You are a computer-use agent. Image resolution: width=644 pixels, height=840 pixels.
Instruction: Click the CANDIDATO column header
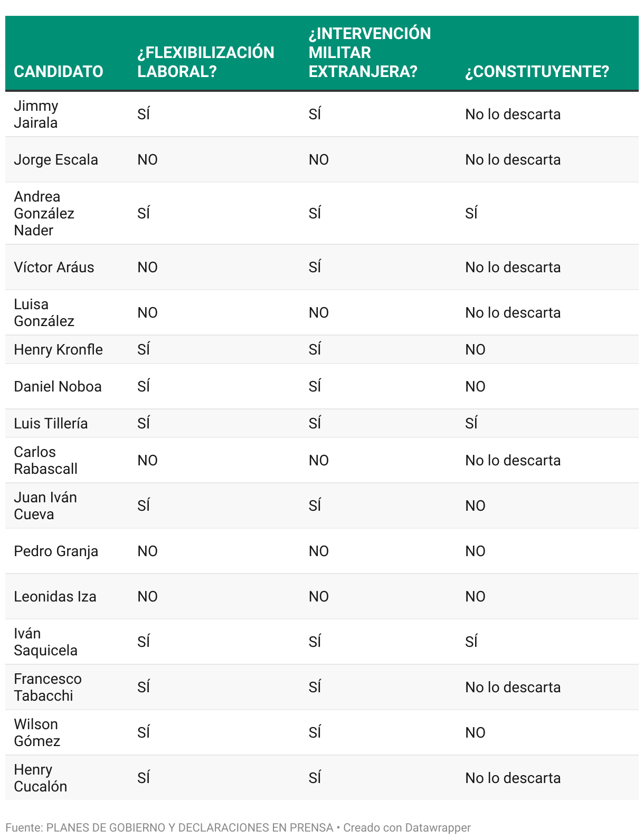(x=58, y=71)
